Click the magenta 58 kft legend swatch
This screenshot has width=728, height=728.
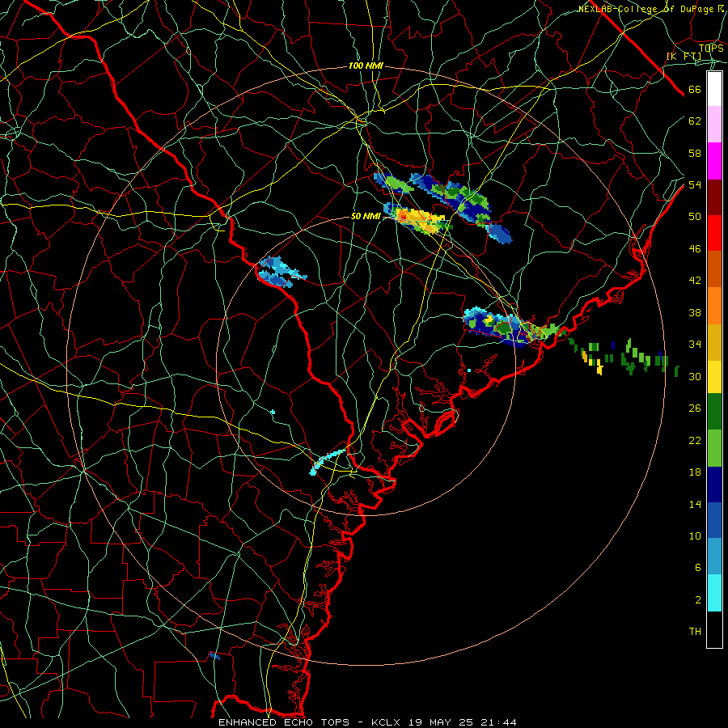714,161
